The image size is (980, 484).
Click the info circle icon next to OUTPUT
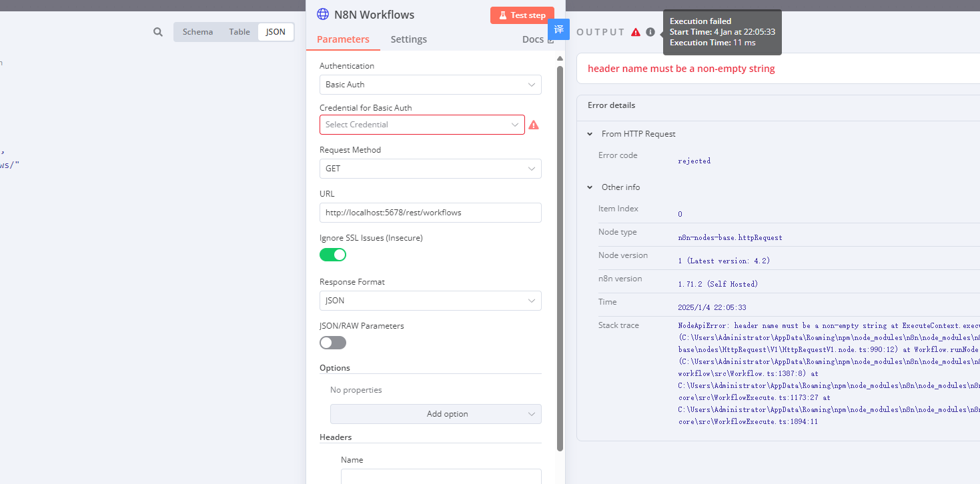tap(650, 32)
